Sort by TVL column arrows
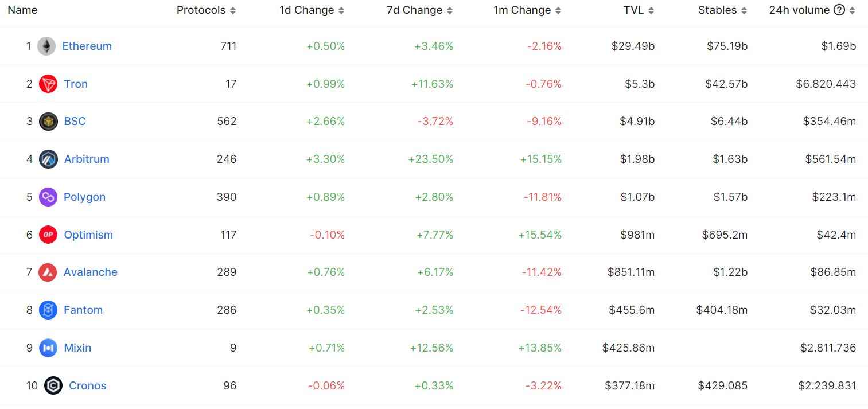868x409 pixels. [651, 11]
